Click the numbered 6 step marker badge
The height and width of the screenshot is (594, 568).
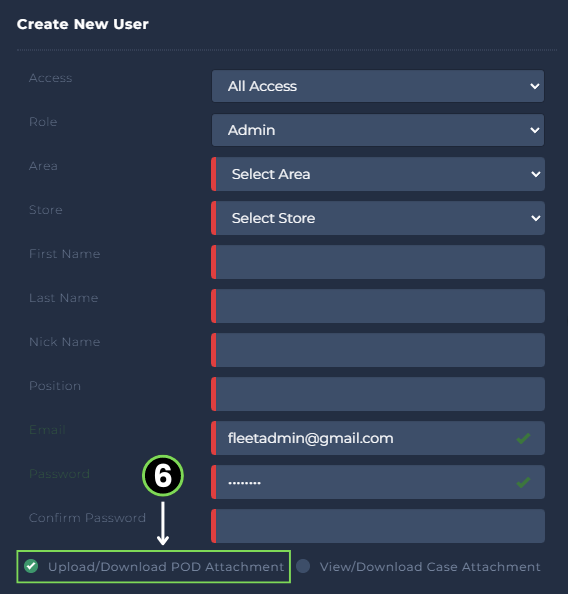coord(163,476)
